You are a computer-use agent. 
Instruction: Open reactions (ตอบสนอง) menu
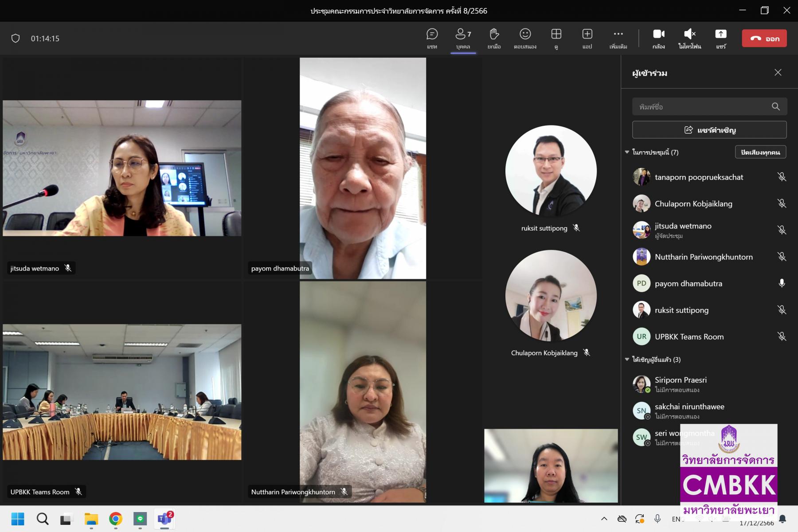[x=525, y=39]
